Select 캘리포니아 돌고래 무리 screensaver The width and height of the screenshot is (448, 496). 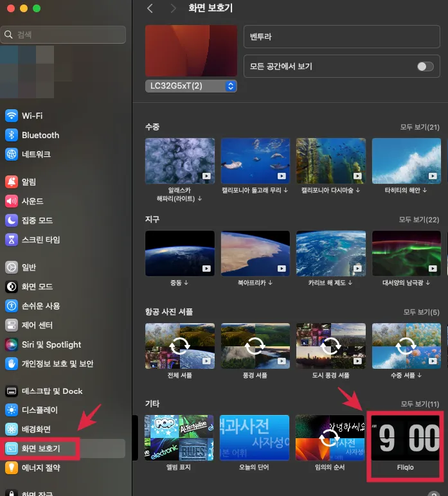point(255,161)
